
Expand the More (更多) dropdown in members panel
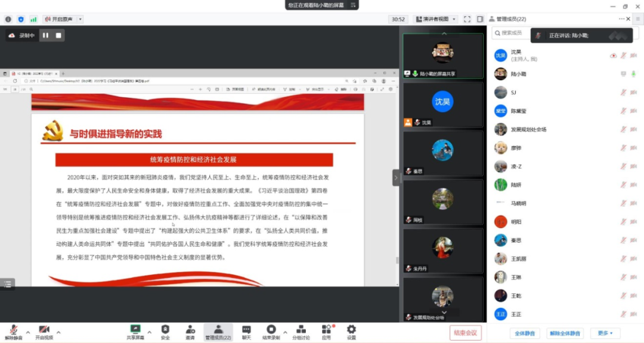(x=605, y=333)
